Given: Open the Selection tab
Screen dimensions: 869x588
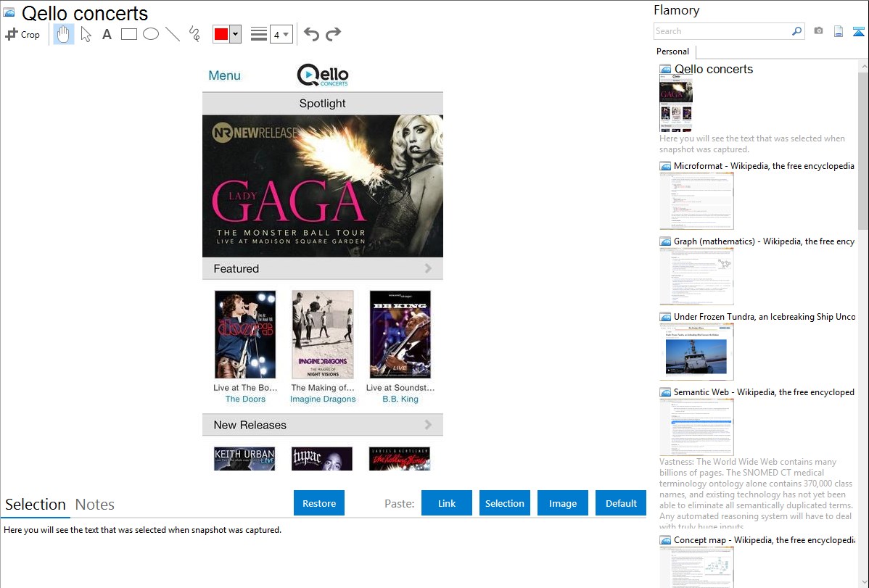Looking at the screenshot, I should 36,505.
